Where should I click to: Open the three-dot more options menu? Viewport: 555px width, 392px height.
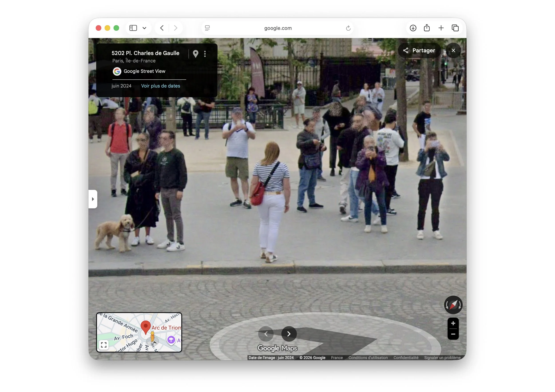coord(205,54)
